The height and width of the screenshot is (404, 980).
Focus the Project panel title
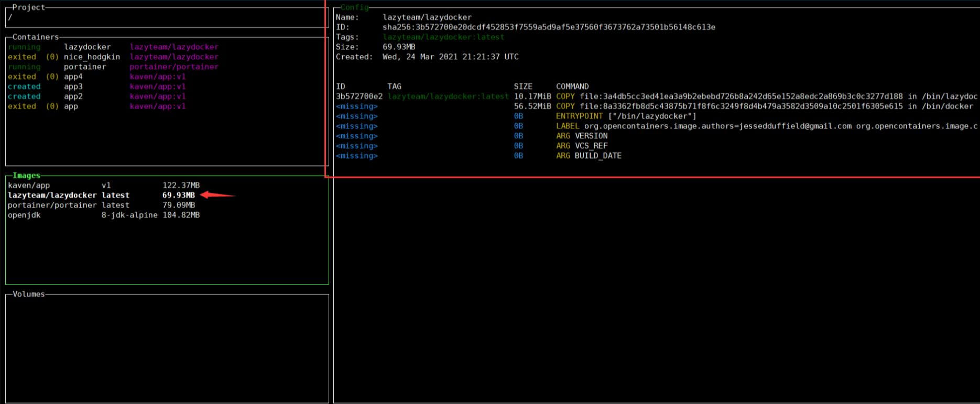click(x=29, y=7)
